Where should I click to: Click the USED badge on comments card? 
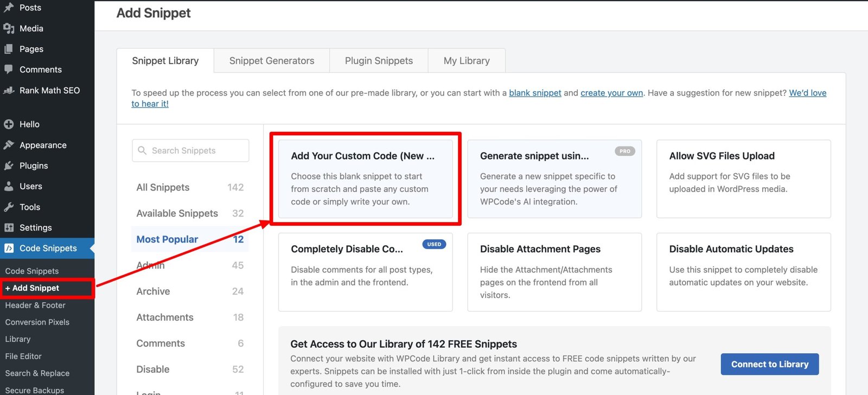click(x=434, y=244)
